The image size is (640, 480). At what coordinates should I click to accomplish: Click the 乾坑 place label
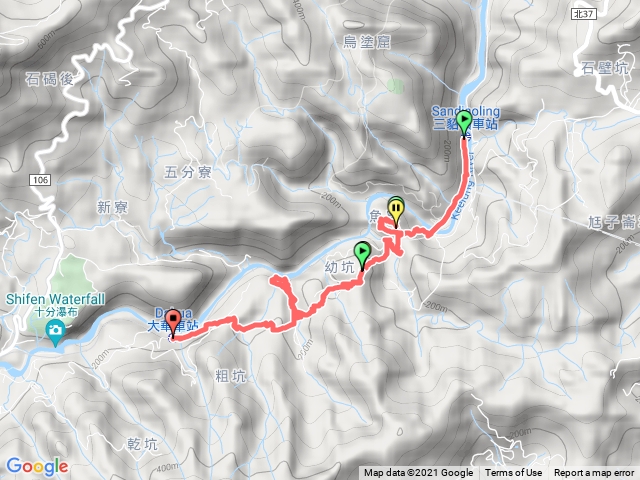pos(142,443)
